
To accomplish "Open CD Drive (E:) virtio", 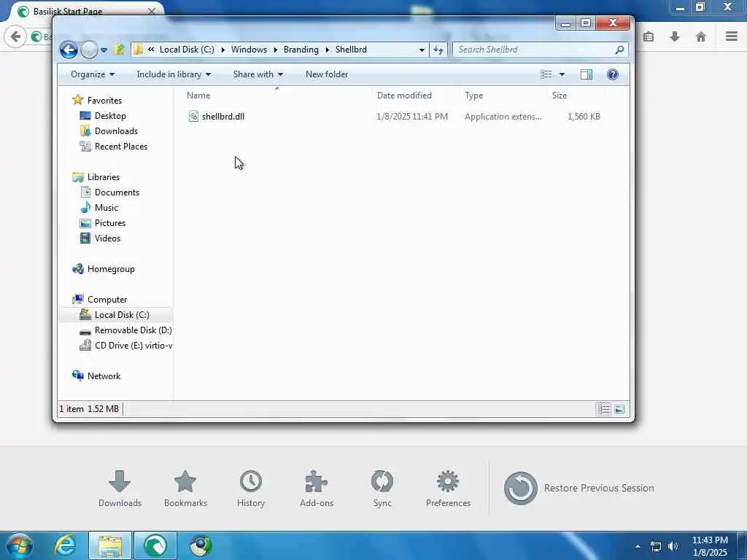I will 133,345.
